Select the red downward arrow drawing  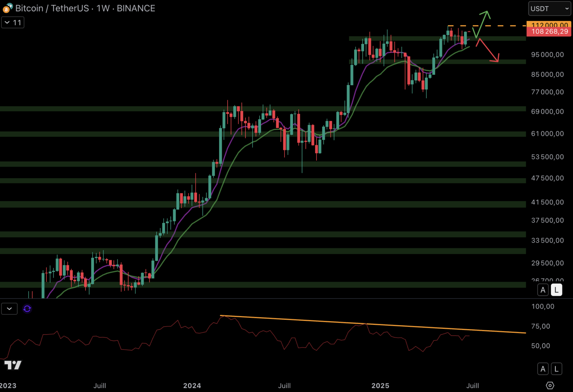click(x=488, y=51)
